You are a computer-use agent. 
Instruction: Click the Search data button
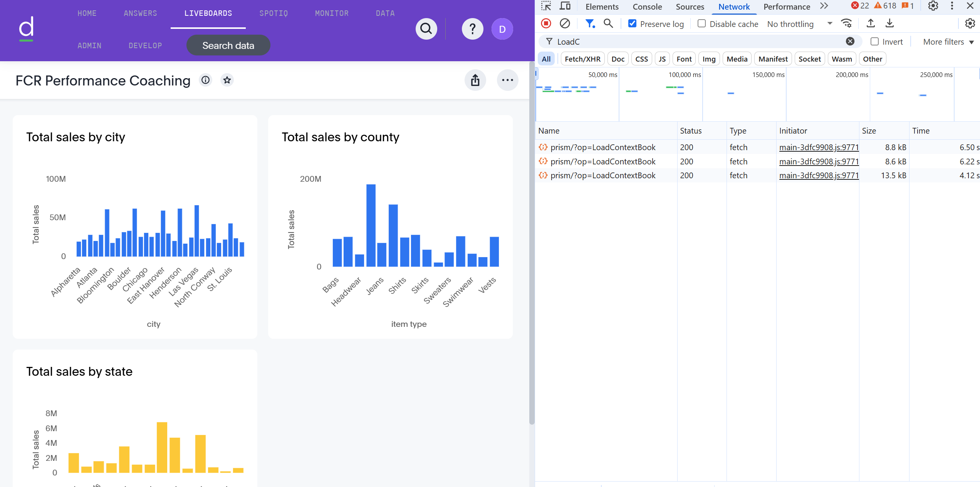point(228,45)
